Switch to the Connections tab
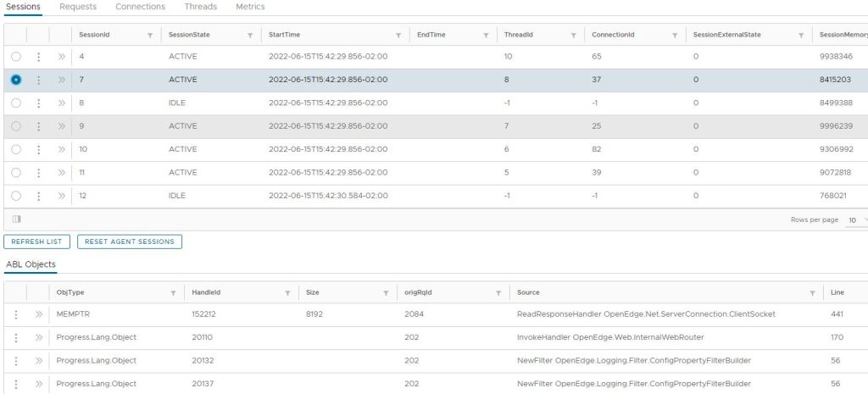 (x=140, y=7)
